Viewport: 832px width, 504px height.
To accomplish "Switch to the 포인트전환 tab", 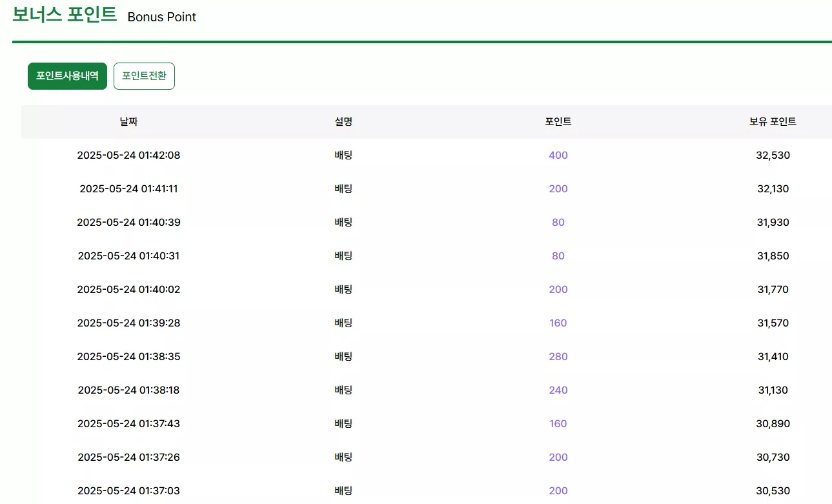I will [144, 76].
